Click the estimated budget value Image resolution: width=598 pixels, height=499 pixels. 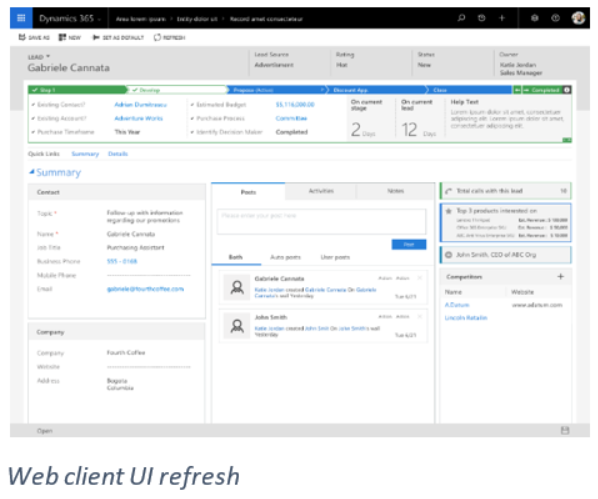295,105
